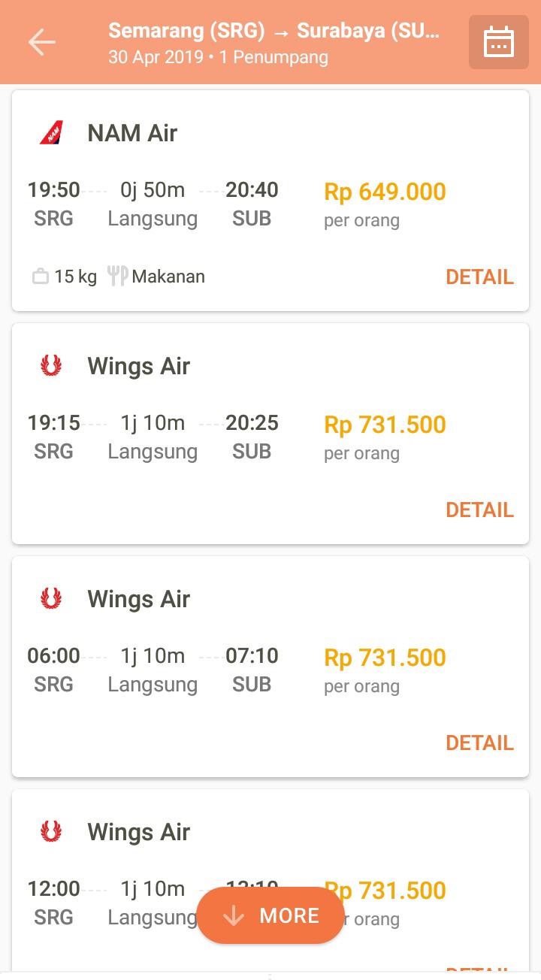Open DETAIL for the NAM Air flight
Image resolution: width=541 pixels, height=980 pixels.
(479, 277)
